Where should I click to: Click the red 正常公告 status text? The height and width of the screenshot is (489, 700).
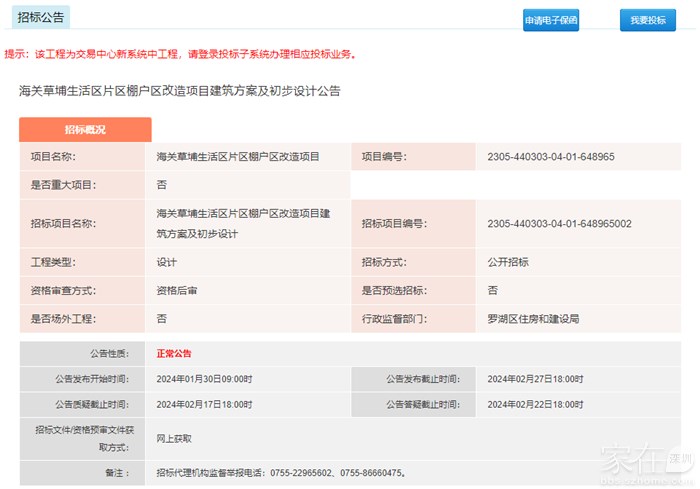coord(174,353)
